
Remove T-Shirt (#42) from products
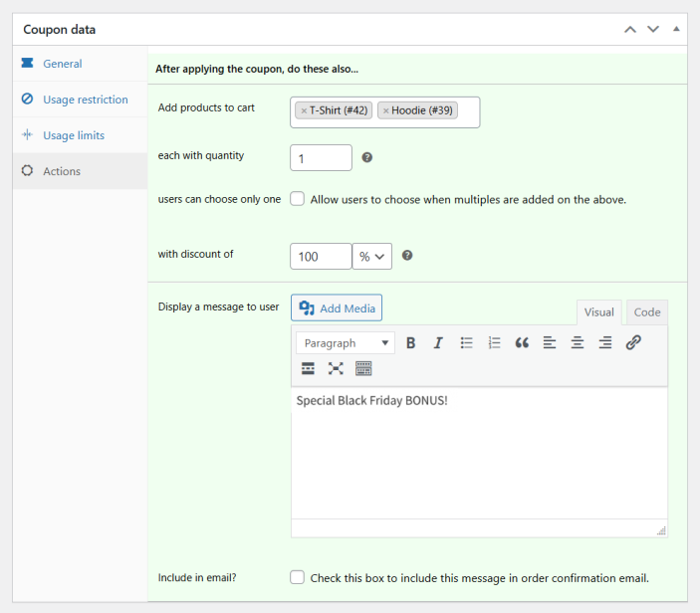pos(304,111)
